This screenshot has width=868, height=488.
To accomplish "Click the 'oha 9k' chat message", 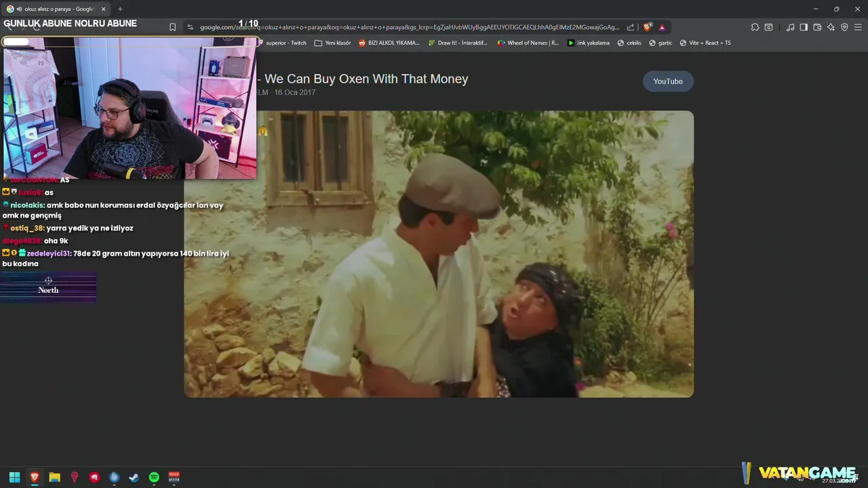I will 56,241.
